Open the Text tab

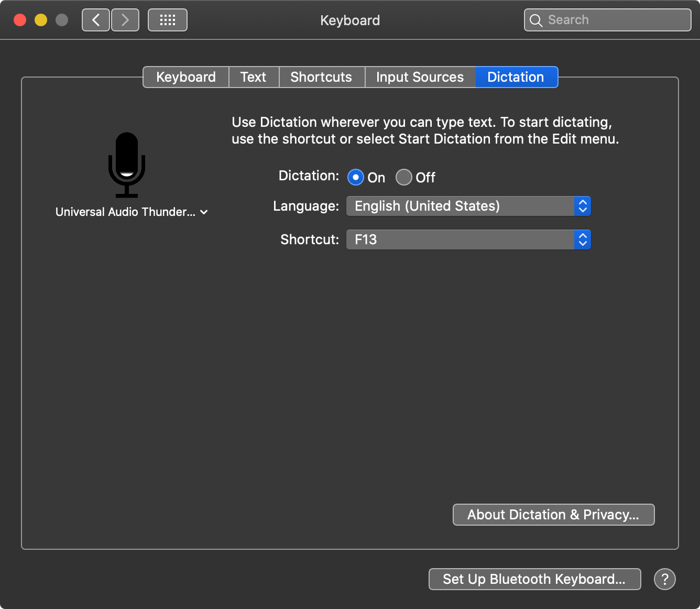click(x=254, y=77)
